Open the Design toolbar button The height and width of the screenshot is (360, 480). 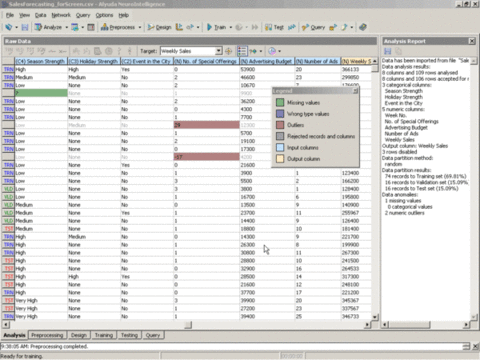tap(159, 27)
